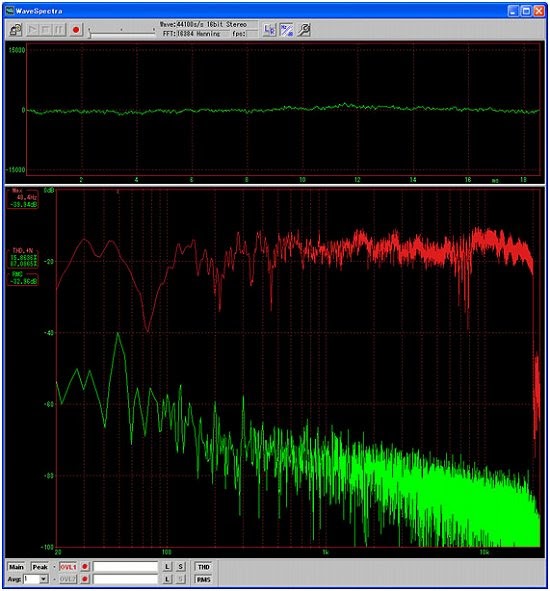The height and width of the screenshot is (591, 550).
Task: Click the Play button
Action: point(33,29)
